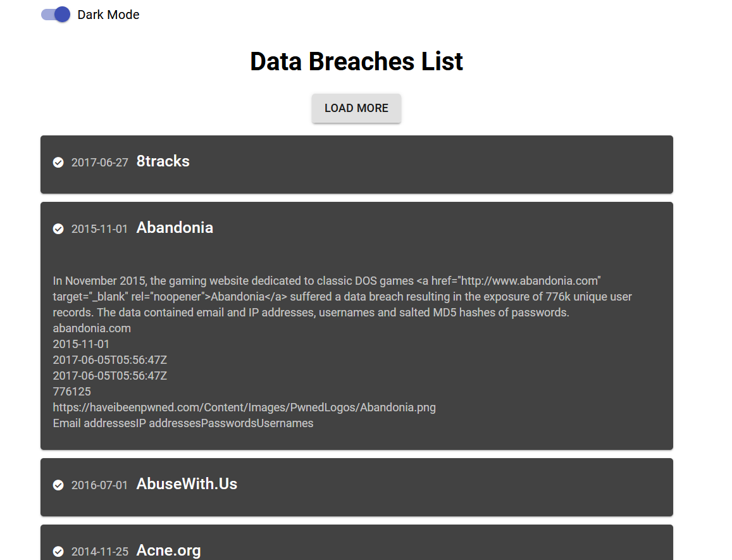
Task: Click the checkmark badge on the Acne.org row
Action: point(58,551)
